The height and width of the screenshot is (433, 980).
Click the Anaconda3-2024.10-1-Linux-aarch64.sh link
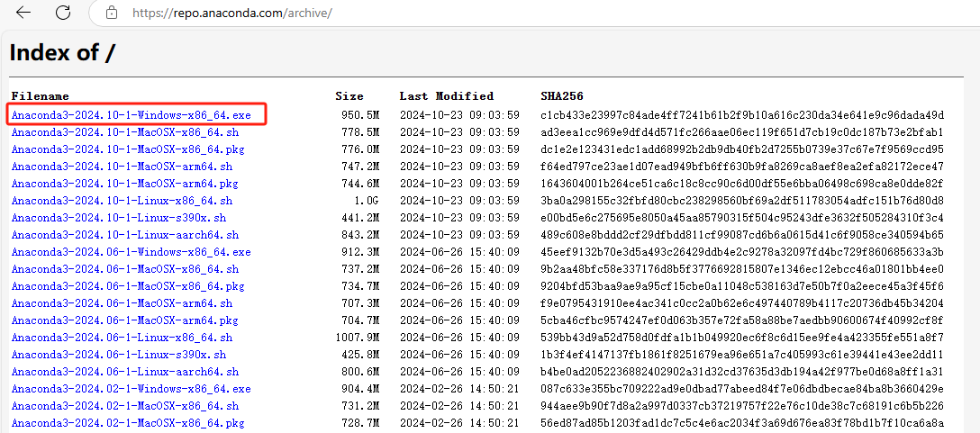pos(125,235)
